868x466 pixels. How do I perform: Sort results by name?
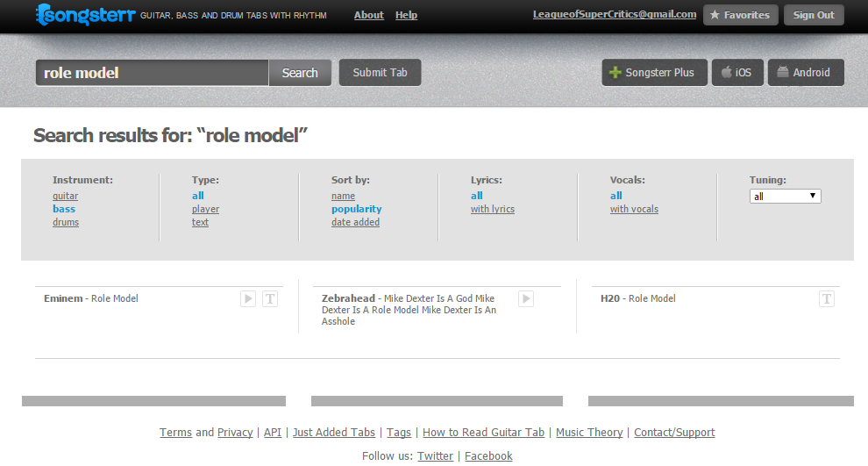[x=343, y=197]
